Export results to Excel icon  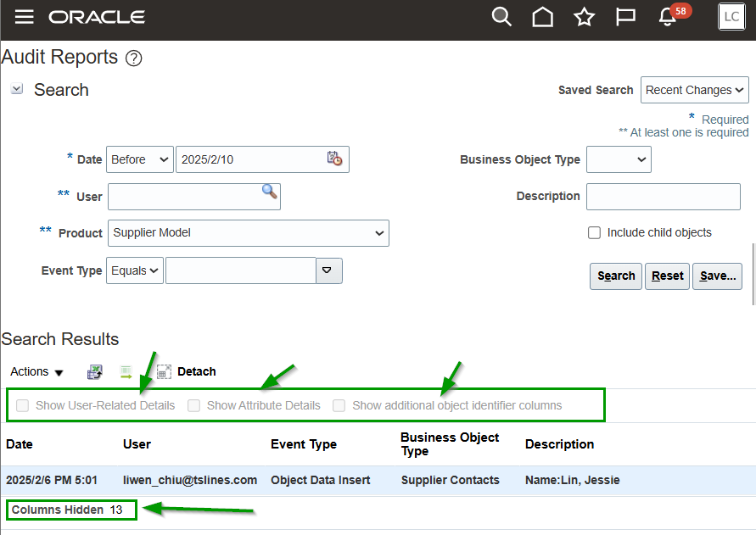(94, 371)
